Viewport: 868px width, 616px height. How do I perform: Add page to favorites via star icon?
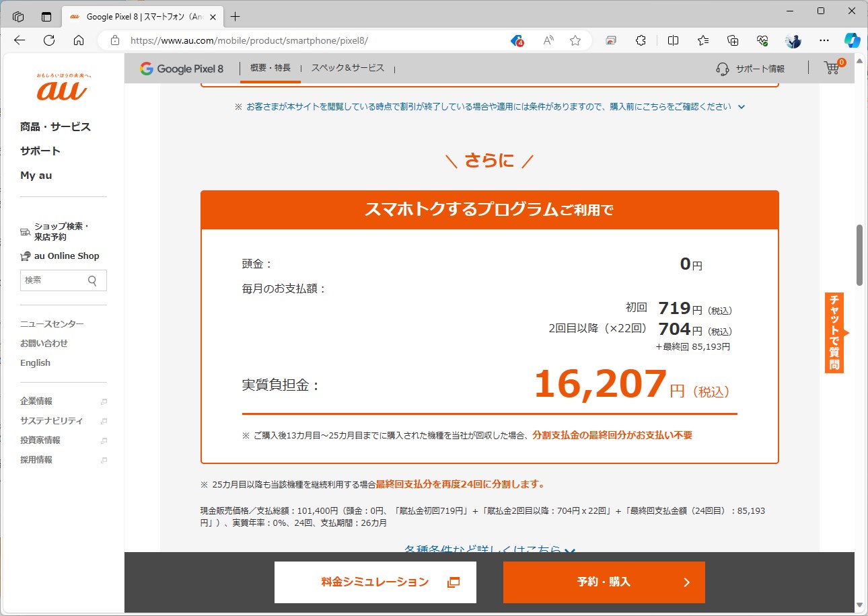[575, 40]
